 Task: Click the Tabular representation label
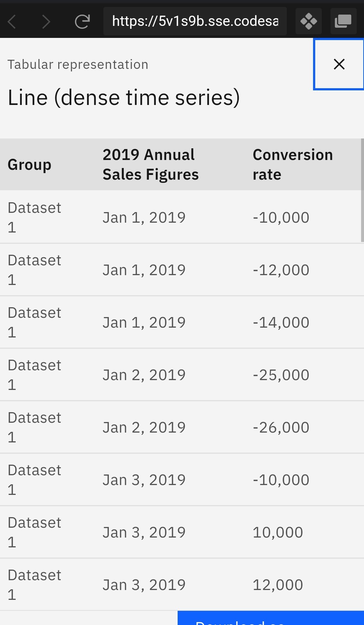[78, 64]
